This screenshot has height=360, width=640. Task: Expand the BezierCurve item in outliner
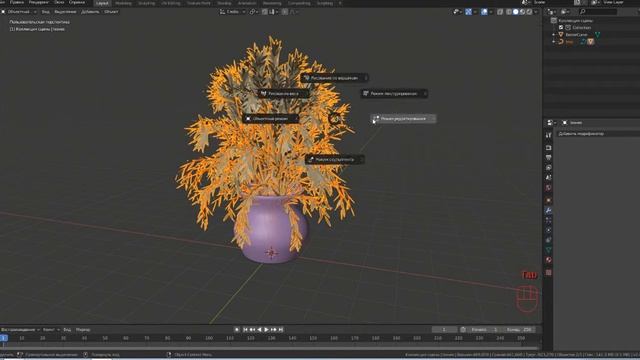tap(554, 35)
